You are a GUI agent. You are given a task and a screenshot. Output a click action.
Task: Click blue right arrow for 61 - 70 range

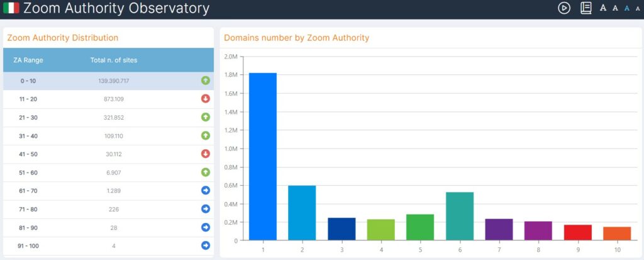click(205, 190)
